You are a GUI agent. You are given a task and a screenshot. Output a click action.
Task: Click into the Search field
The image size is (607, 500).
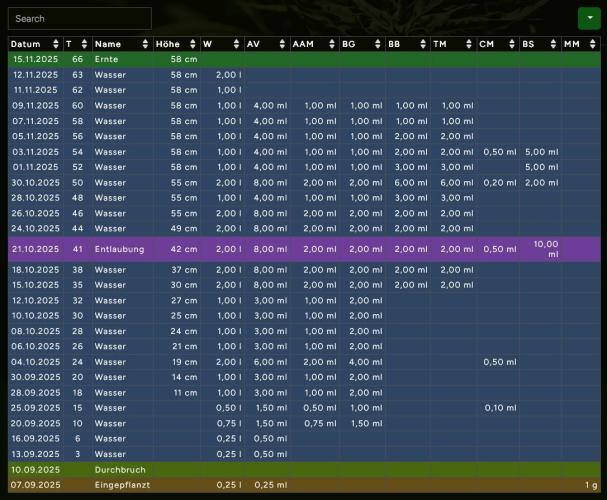pos(80,18)
